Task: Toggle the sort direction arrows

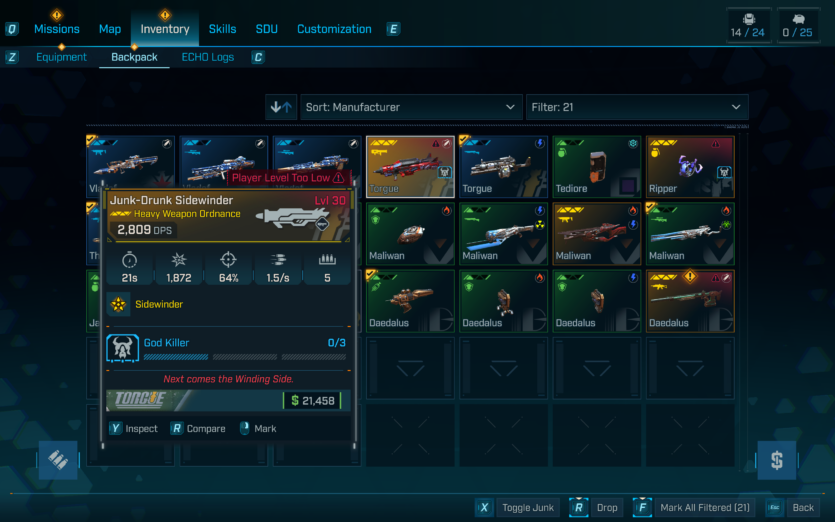Action: (281, 107)
